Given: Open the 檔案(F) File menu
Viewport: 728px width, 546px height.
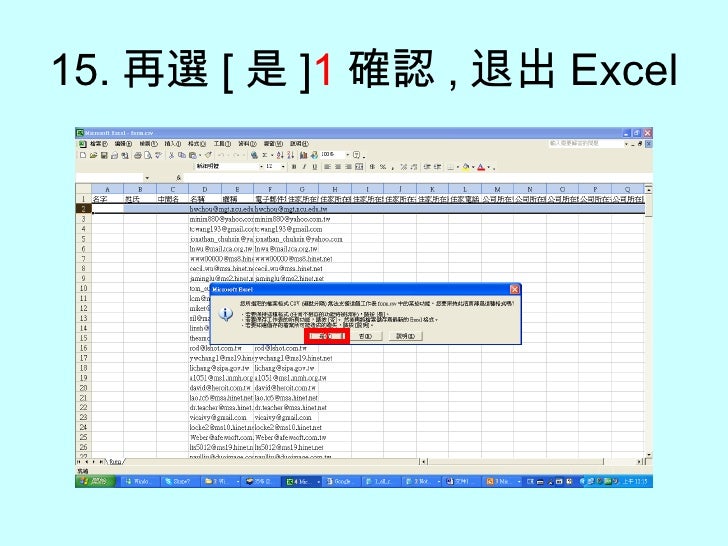Looking at the screenshot, I should pos(98,144).
